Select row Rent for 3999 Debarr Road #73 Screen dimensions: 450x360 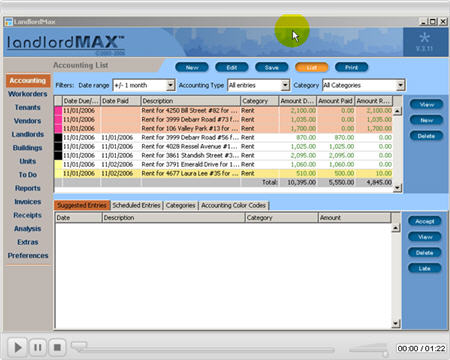223,119
